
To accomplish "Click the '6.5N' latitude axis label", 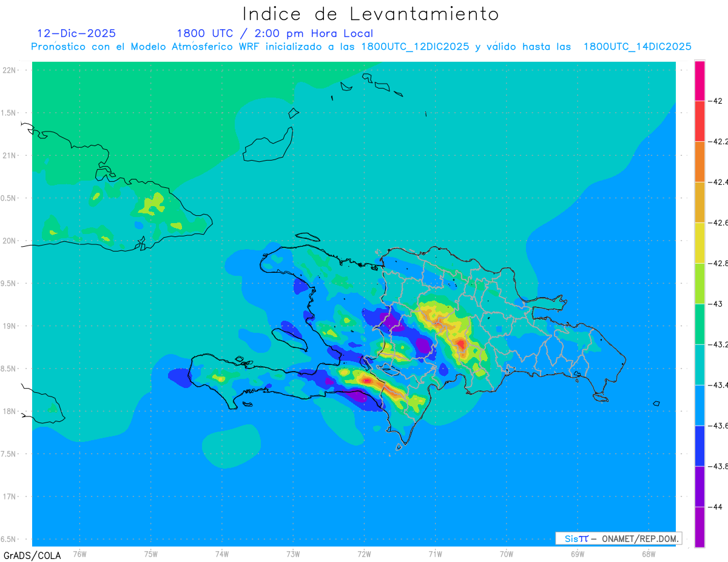I will point(9,539).
